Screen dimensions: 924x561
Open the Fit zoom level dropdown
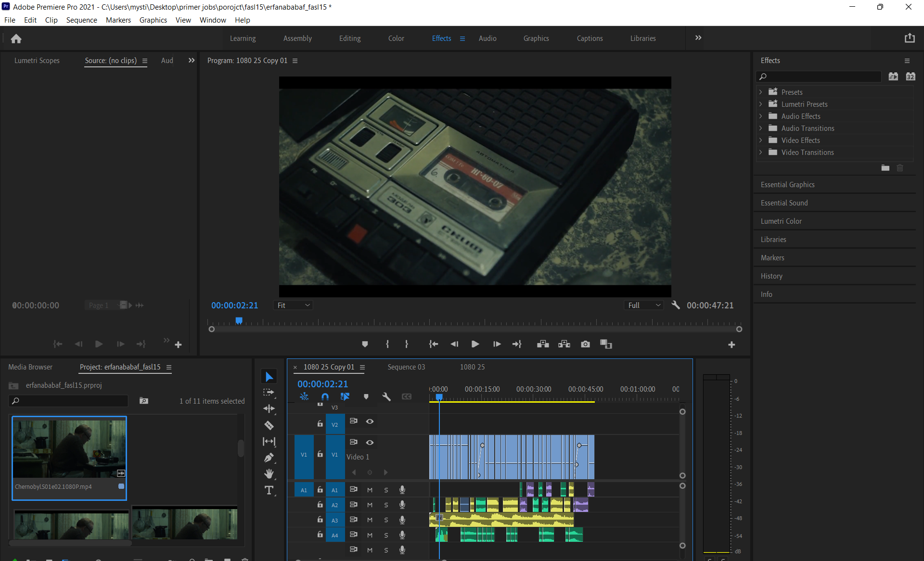click(x=293, y=305)
